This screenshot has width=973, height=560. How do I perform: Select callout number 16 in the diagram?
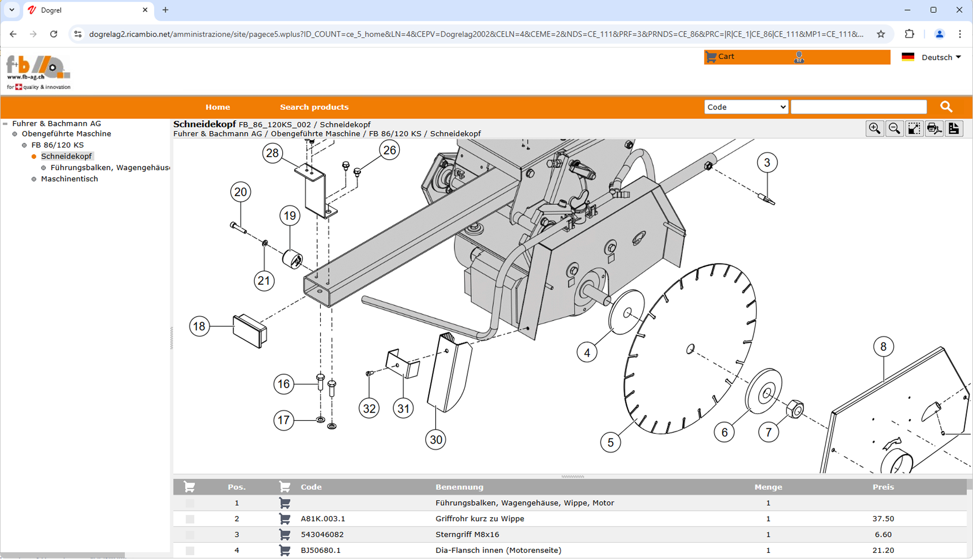tap(284, 384)
